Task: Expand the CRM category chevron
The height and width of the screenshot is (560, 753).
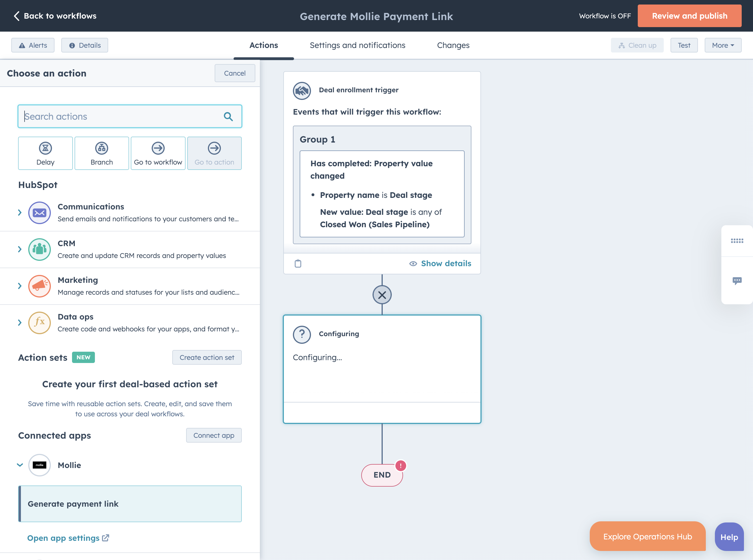Action: click(x=20, y=249)
